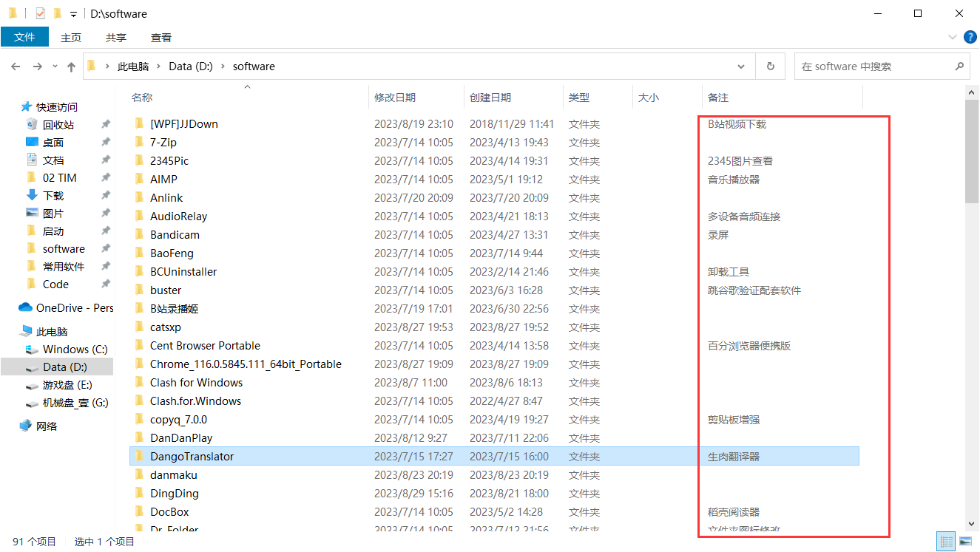Go up one folder level
The image size is (980, 552).
71,67
